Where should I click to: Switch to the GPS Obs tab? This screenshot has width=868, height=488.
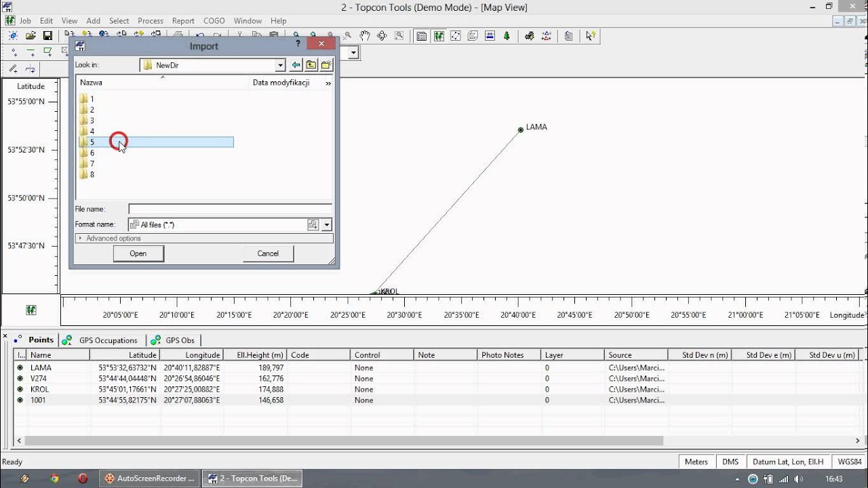[173, 340]
